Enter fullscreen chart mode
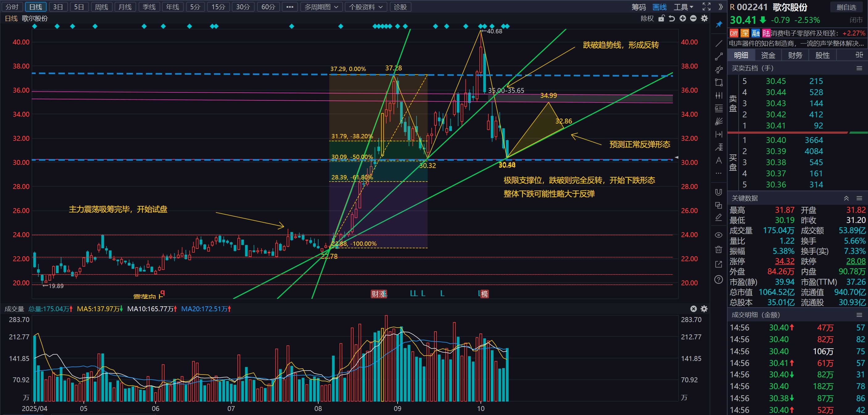 click(x=706, y=7)
